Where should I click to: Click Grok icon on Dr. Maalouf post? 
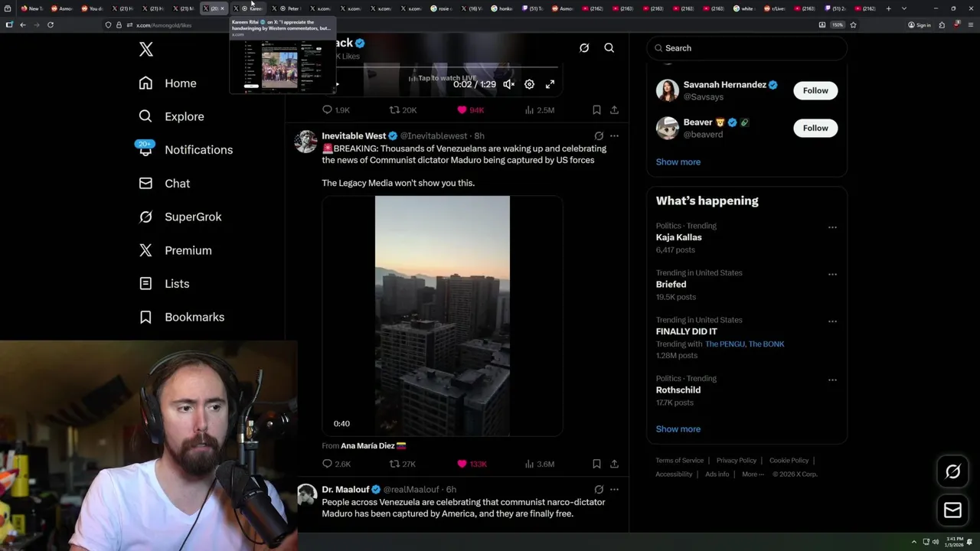599,490
